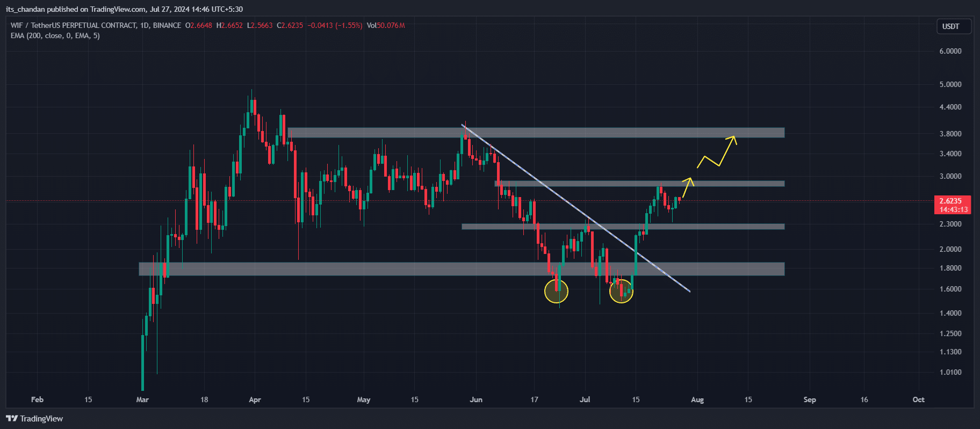This screenshot has height=429, width=980.
Task: Click the Vol 50.076M value
Action: pyautogui.click(x=386, y=25)
